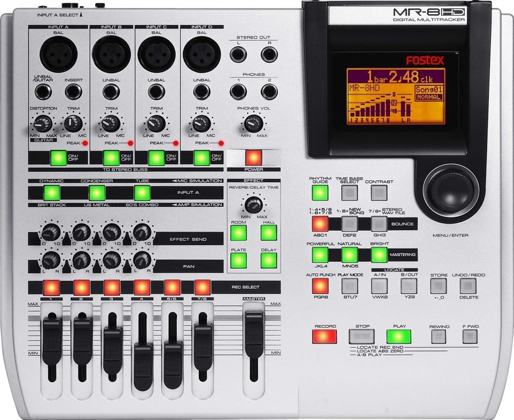Arm track 1 REC SELECT button
This screenshot has width=514, height=420.
click(x=51, y=287)
